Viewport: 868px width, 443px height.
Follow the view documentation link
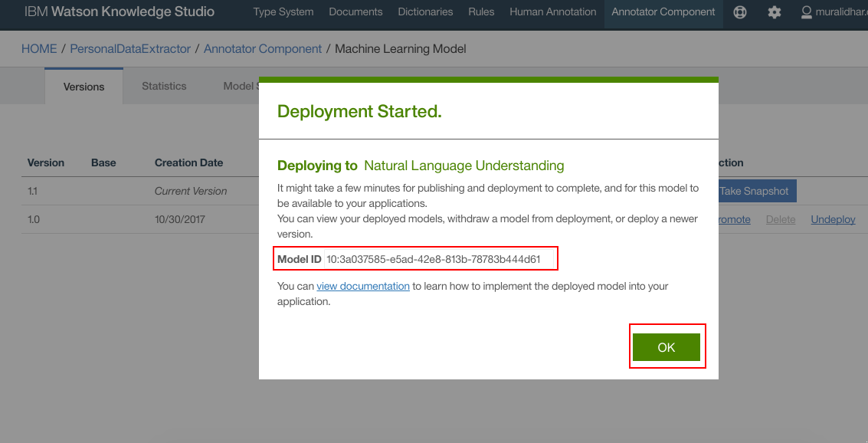click(x=363, y=287)
